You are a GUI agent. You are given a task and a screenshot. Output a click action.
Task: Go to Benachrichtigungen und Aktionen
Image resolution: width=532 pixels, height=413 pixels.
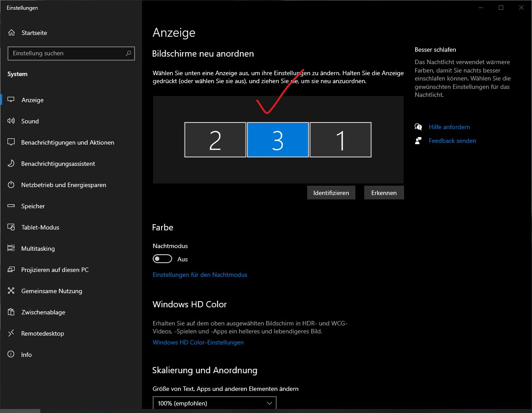click(71, 142)
